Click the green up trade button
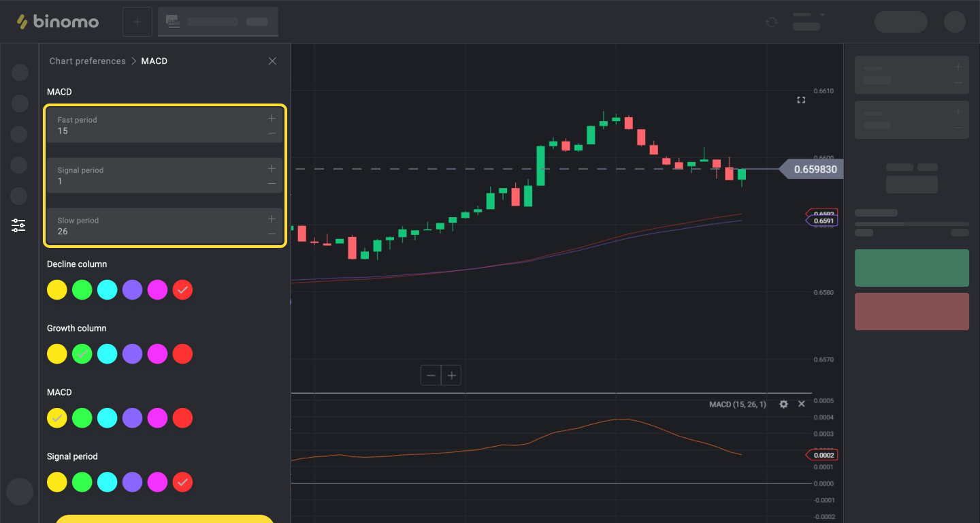 [x=912, y=268]
